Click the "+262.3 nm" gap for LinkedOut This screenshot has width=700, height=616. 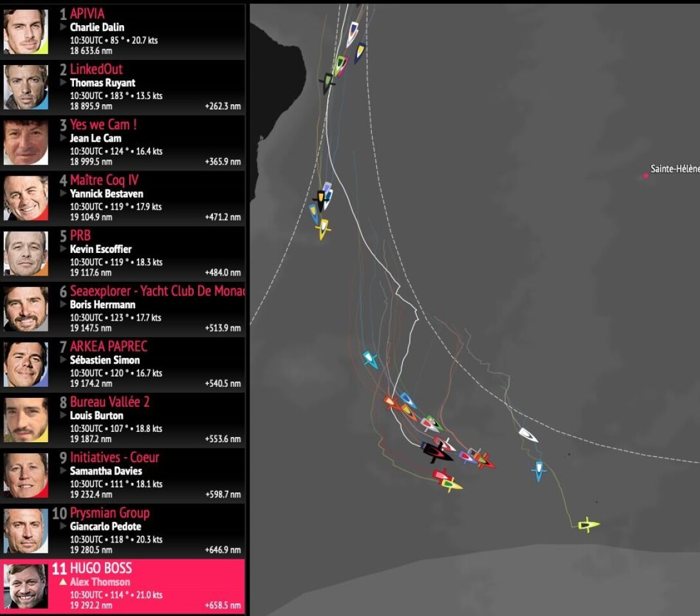(223, 106)
